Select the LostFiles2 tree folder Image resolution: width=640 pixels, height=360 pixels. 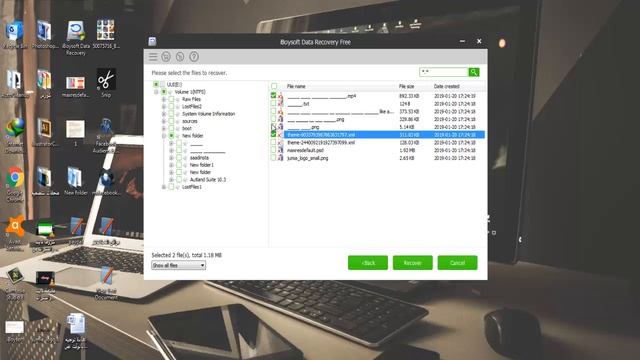(x=192, y=107)
